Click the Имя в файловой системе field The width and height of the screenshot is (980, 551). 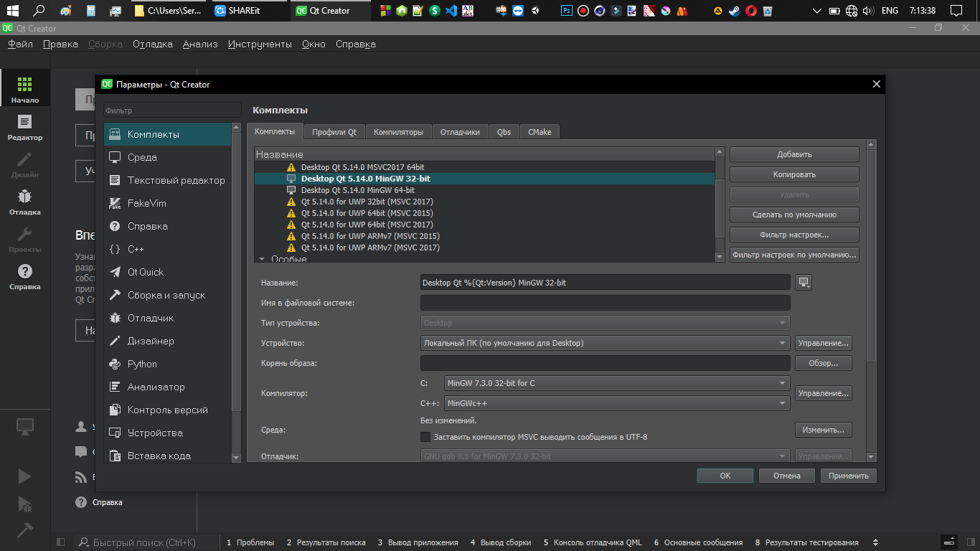point(605,303)
